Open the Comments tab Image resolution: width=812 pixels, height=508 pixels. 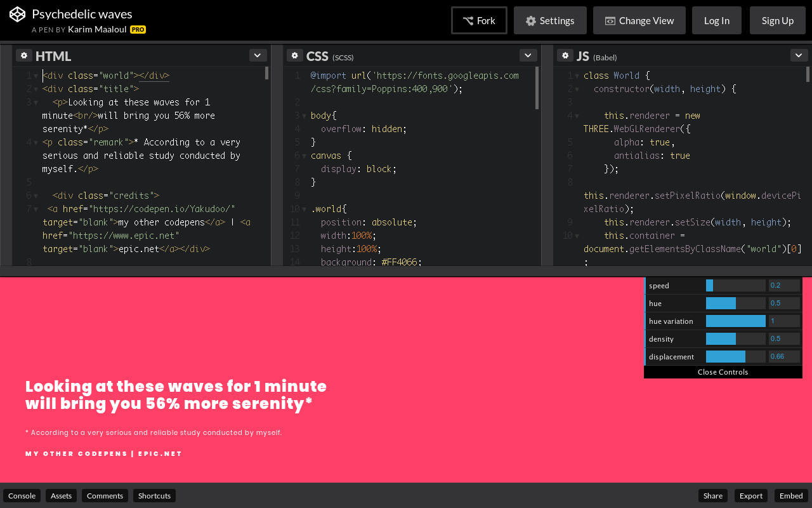point(105,496)
